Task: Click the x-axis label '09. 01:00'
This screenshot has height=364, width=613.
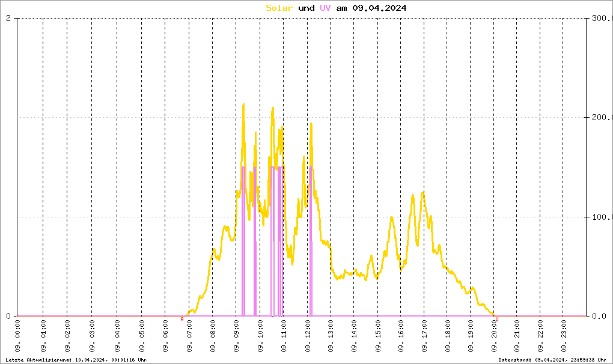Action: [x=43, y=336]
